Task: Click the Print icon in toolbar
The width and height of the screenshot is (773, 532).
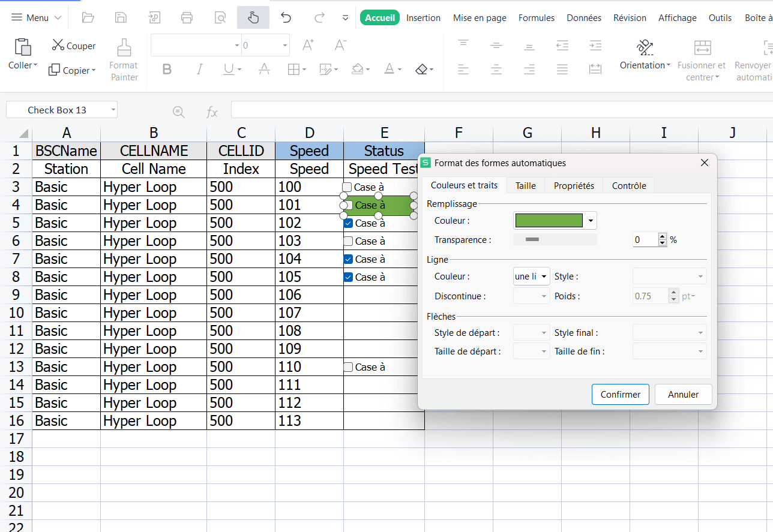Action: [187, 18]
